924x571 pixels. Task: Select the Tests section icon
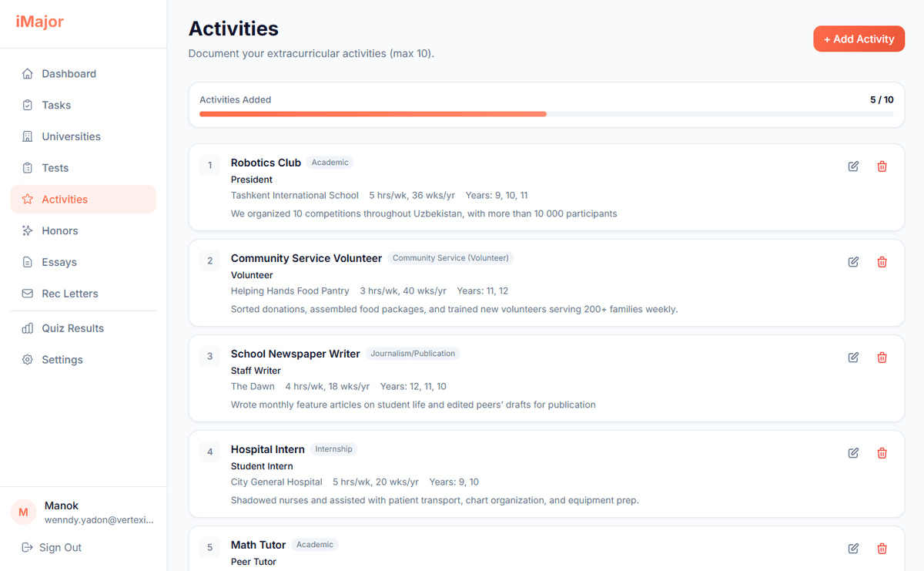[x=25, y=167]
